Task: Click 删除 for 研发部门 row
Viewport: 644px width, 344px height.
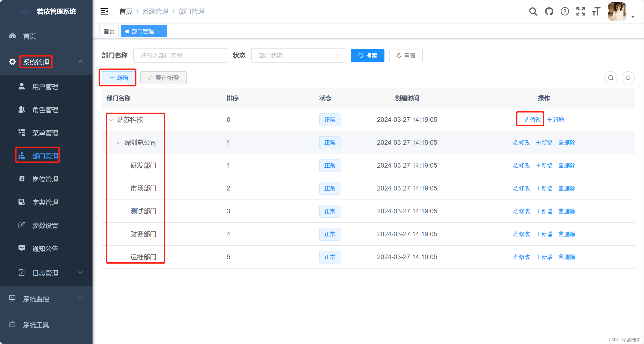Action: [567, 165]
